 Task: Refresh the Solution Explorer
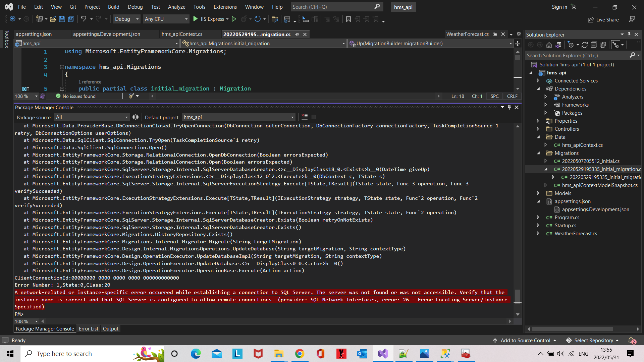pos(585,45)
